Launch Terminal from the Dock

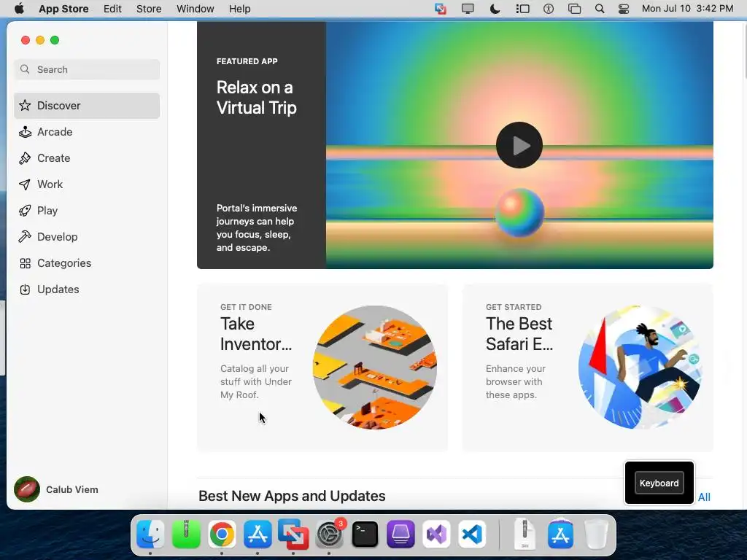365,534
